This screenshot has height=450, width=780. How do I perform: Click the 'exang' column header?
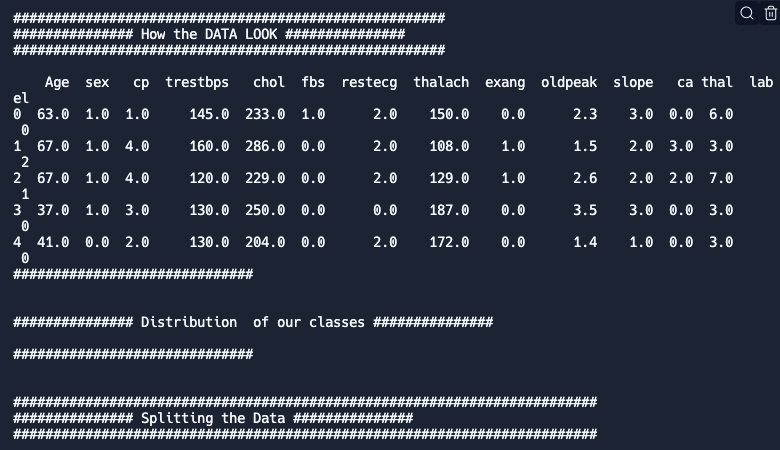505,82
